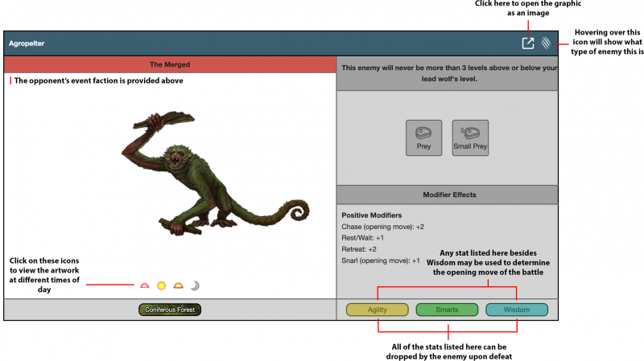Show daytime artwork using the sun icon
Viewport: 644px width, 361px height.
(161, 285)
